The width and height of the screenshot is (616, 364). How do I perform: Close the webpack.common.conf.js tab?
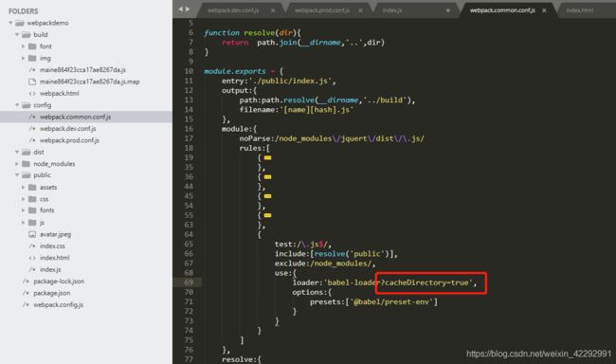[x=544, y=10]
